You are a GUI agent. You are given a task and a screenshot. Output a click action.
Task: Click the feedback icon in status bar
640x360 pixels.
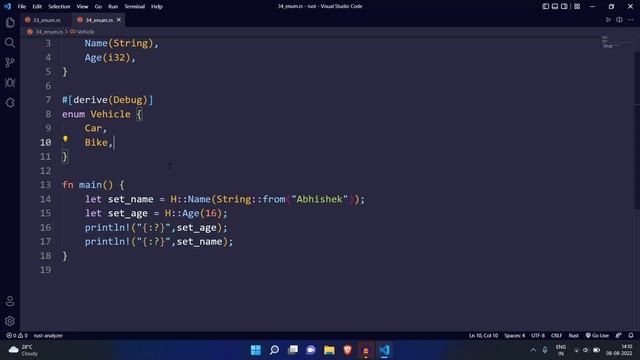click(x=618, y=336)
